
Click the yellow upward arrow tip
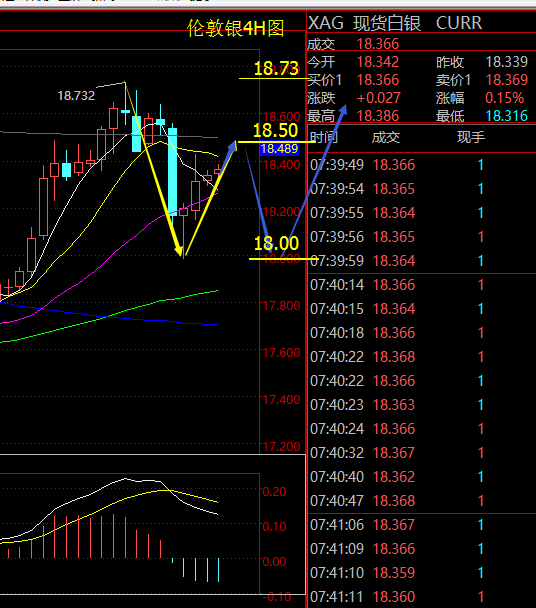pyautogui.click(x=233, y=146)
